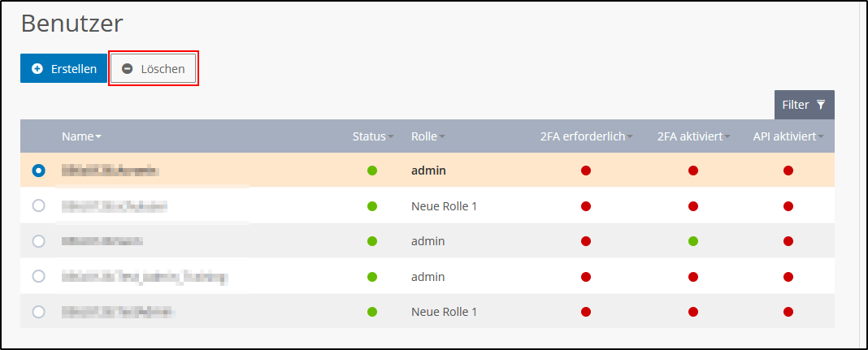The image size is (868, 350).
Task: Sort the table by Name column
Action: pyautogui.click(x=80, y=136)
